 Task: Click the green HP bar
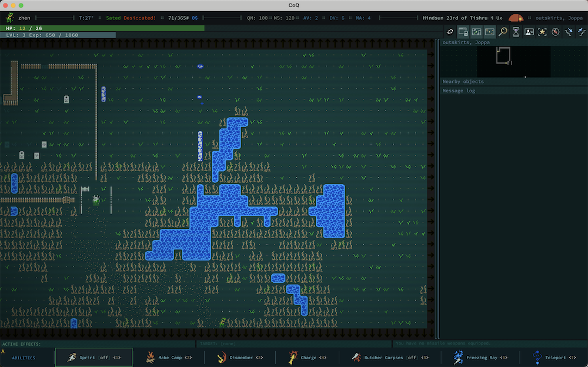[102, 28]
